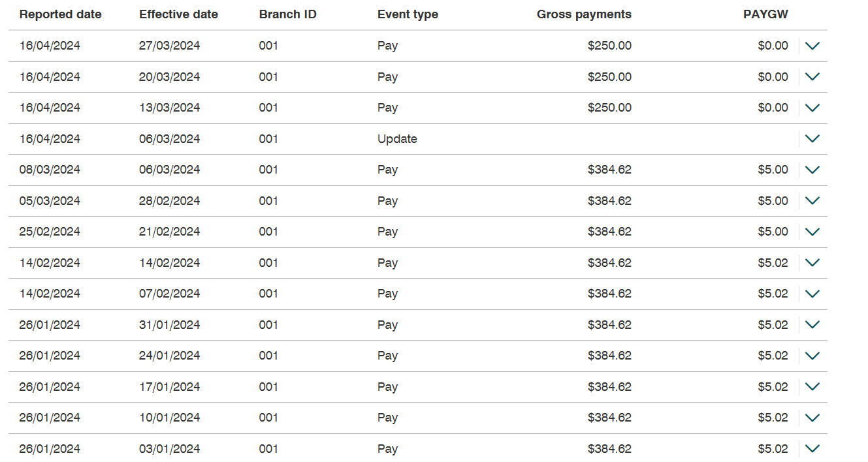Viewport: 868px width, 462px height.
Task: Expand the row with effective date 20/03/2024
Action: pos(812,76)
